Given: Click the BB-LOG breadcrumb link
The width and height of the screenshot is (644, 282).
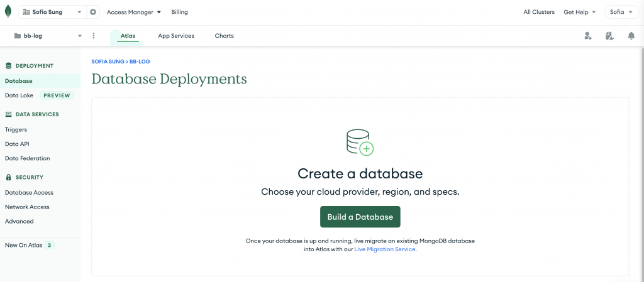Looking at the screenshot, I should [x=140, y=62].
